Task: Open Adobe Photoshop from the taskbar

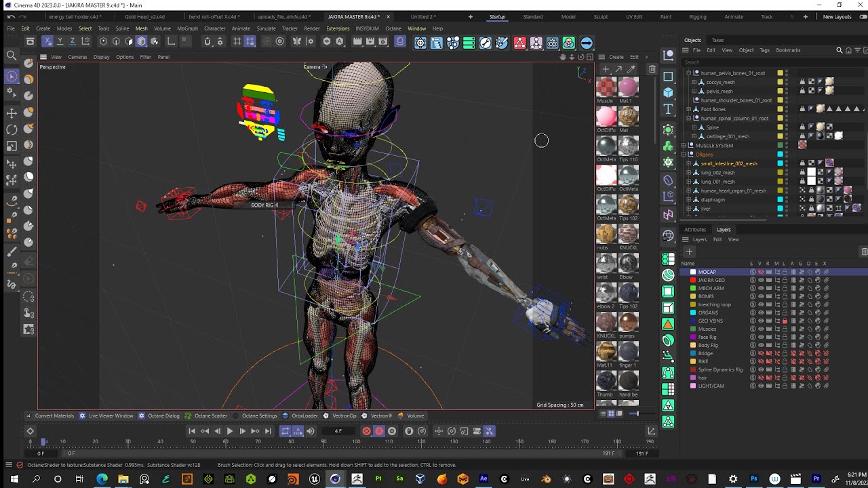Action: [753, 479]
